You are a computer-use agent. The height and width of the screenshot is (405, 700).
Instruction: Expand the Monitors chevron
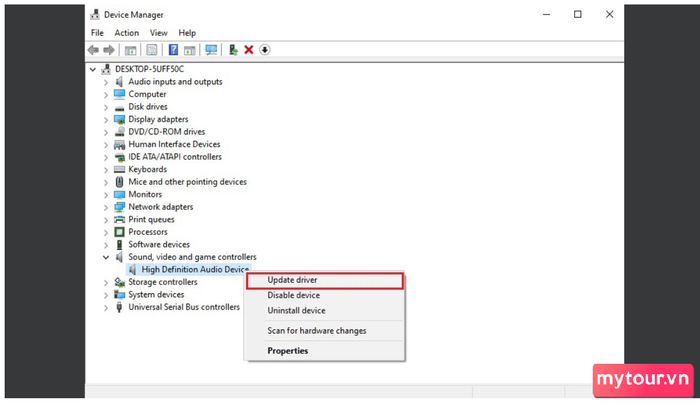[x=106, y=195]
